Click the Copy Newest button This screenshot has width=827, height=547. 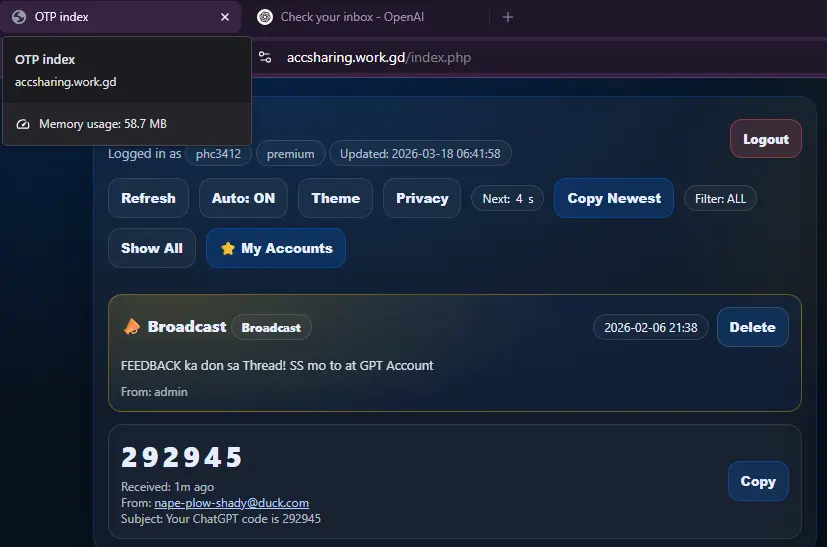click(614, 198)
